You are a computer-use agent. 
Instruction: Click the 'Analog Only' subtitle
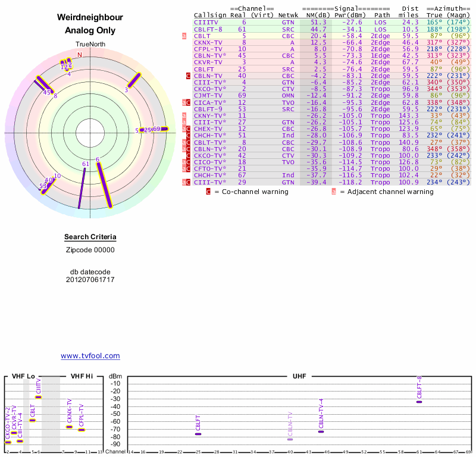90,30
